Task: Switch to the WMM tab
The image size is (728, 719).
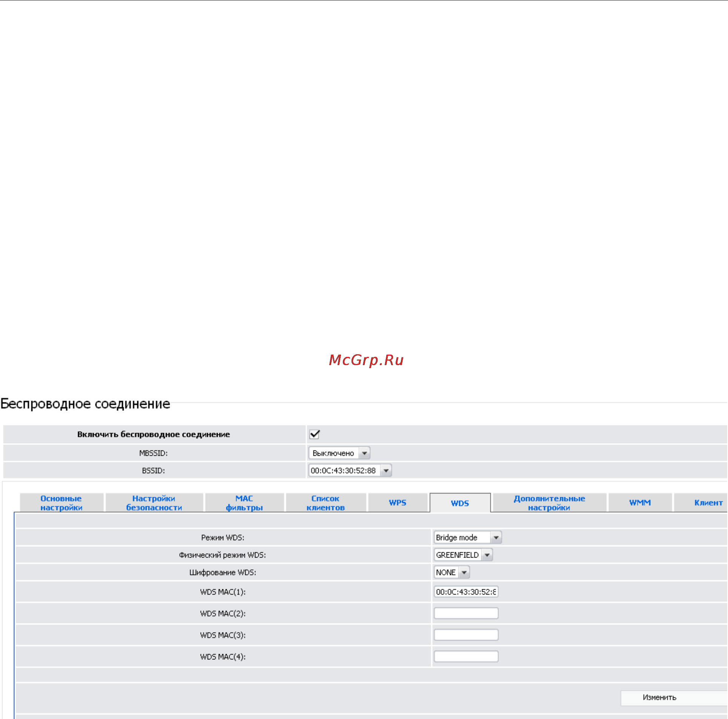Action: point(640,503)
